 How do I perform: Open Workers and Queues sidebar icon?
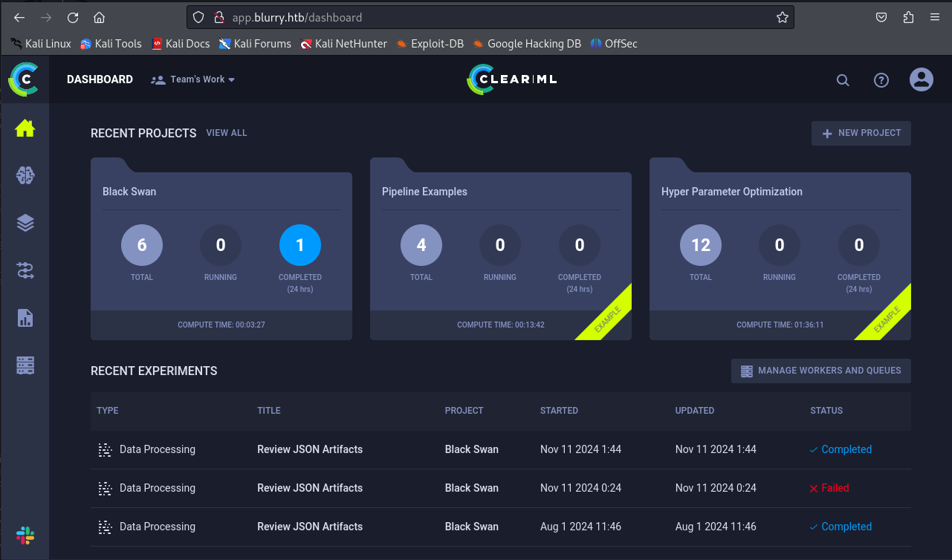coord(25,365)
